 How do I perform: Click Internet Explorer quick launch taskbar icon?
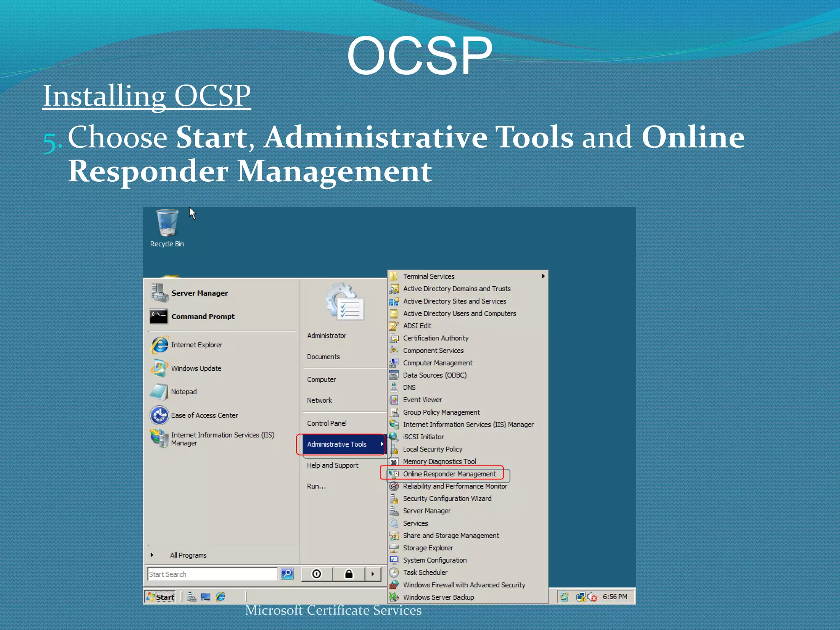[x=221, y=597]
